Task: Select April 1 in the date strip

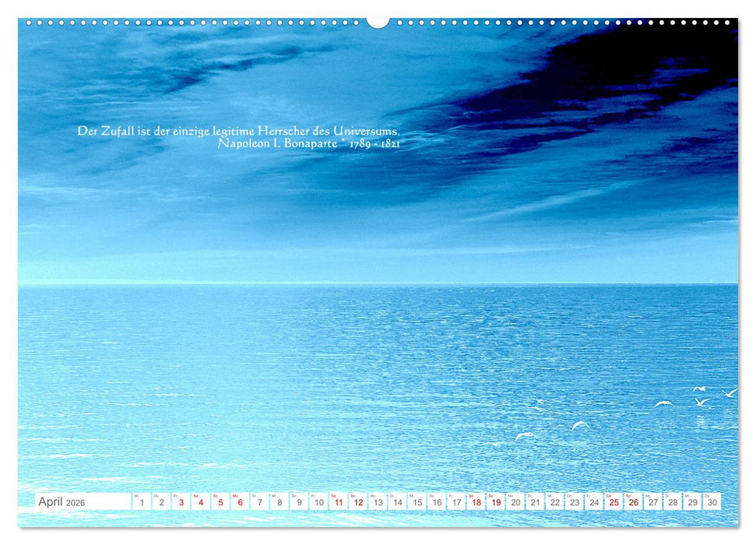Action: 142,502
